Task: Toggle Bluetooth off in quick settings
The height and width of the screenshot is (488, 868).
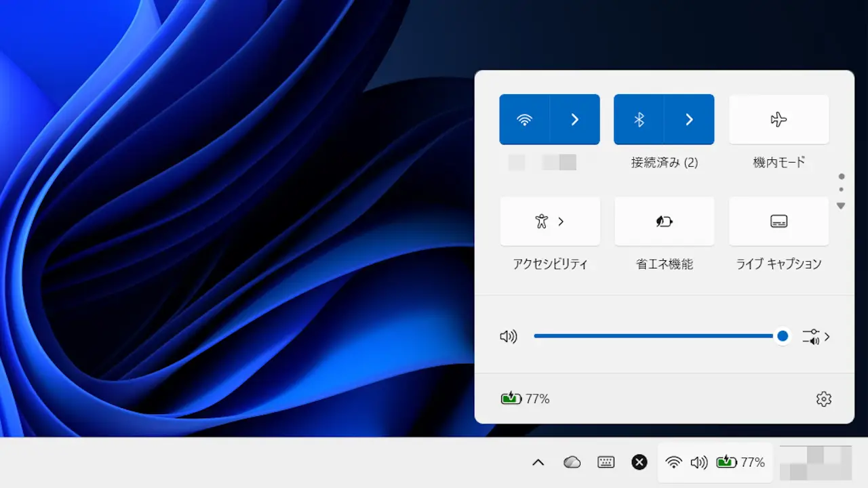Action: (x=638, y=119)
